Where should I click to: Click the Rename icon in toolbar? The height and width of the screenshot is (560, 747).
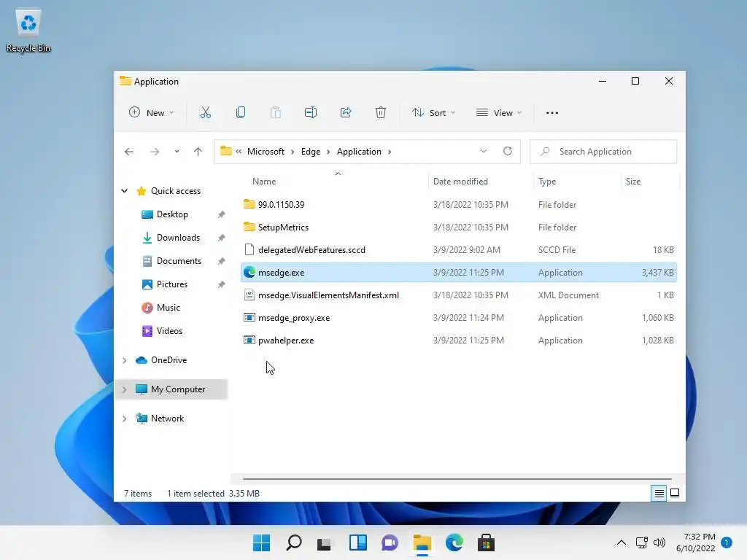coord(311,113)
